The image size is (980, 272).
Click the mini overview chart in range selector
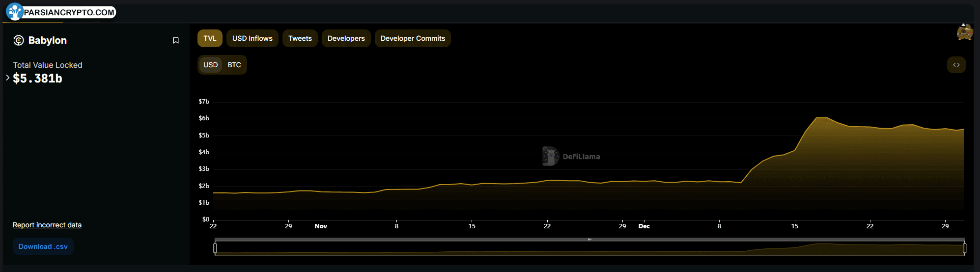[589, 248]
